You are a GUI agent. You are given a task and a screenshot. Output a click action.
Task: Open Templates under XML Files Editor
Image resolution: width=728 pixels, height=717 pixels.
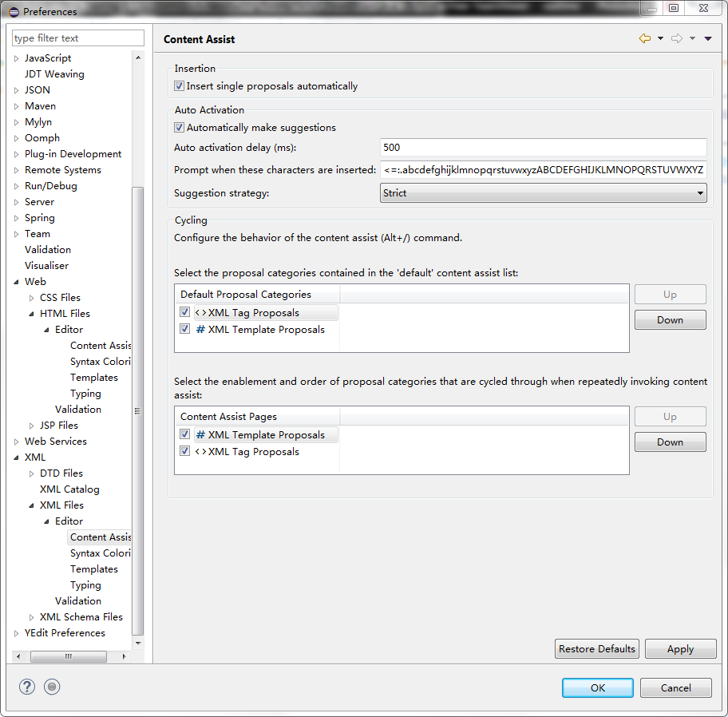[93, 568]
